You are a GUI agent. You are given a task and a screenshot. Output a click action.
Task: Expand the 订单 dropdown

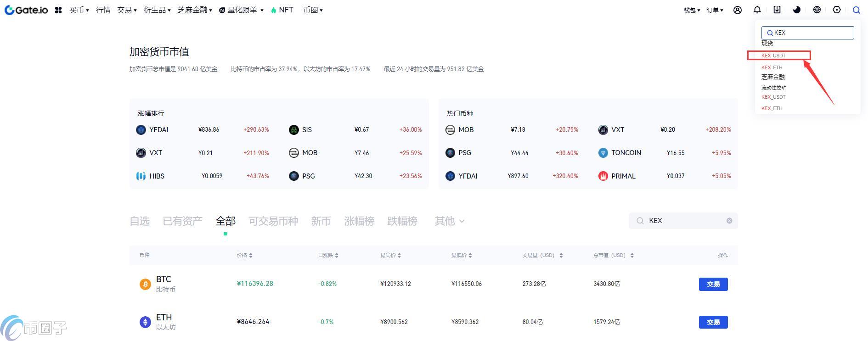715,10
